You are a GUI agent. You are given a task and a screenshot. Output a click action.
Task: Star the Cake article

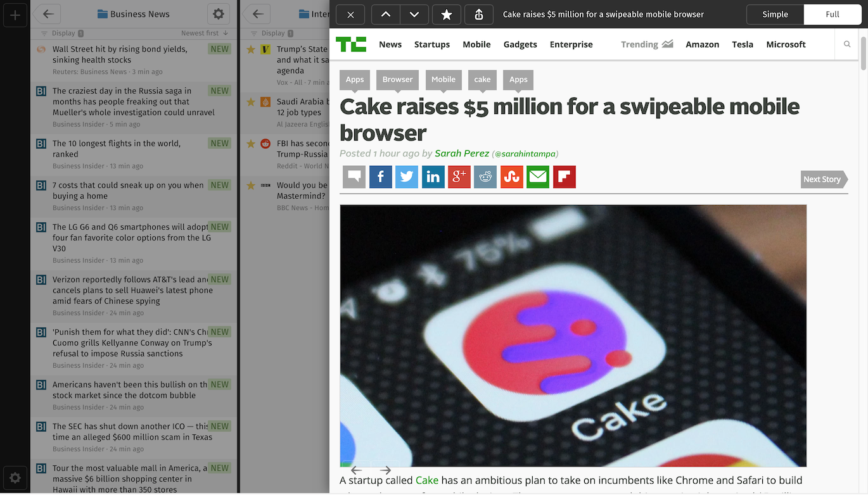point(447,15)
